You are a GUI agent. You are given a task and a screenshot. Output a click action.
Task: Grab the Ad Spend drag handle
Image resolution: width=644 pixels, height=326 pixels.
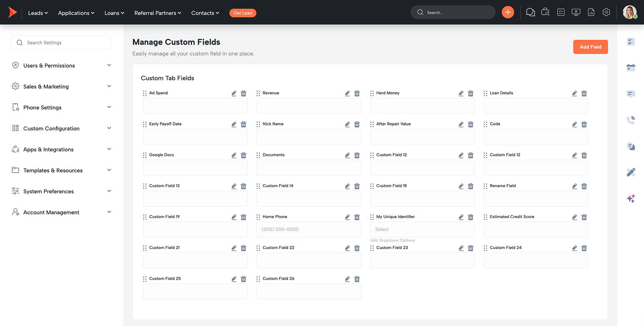[145, 93]
